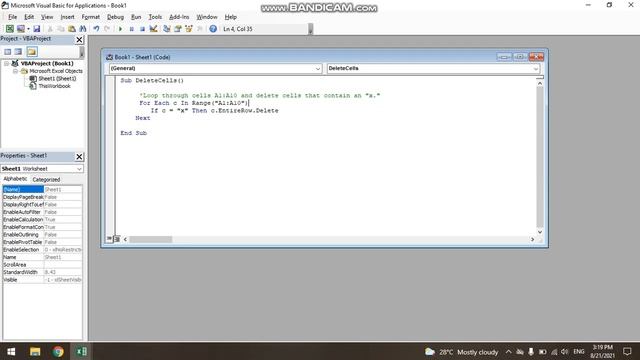This screenshot has height=360, width=640.
Task: Open the (General) object dropdown in code window
Action: (318, 69)
